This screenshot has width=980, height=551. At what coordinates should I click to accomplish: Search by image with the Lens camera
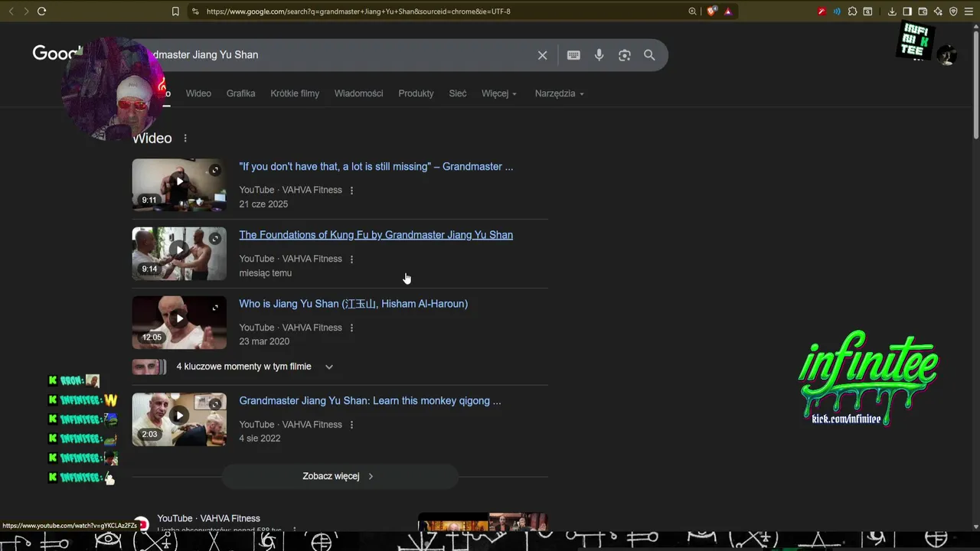[625, 55]
